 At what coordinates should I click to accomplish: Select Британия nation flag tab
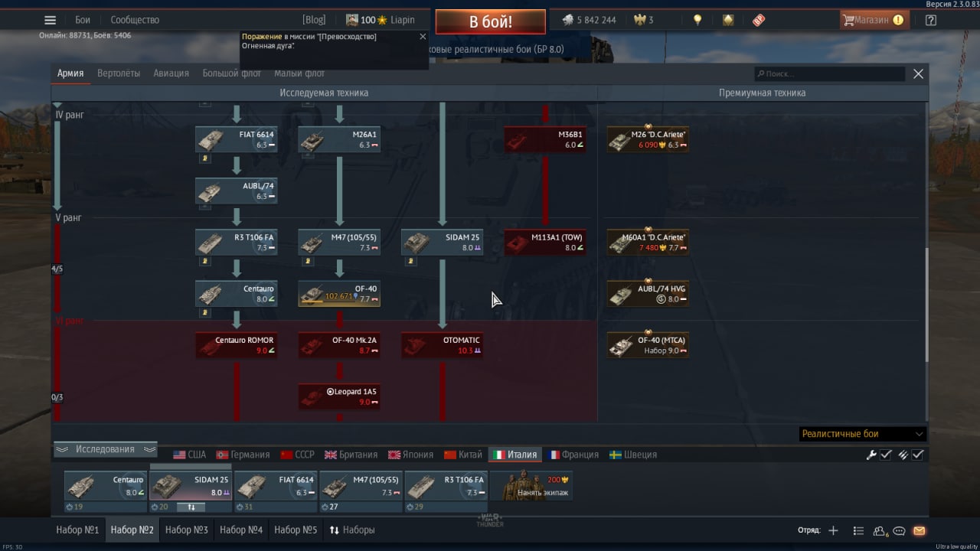point(351,455)
